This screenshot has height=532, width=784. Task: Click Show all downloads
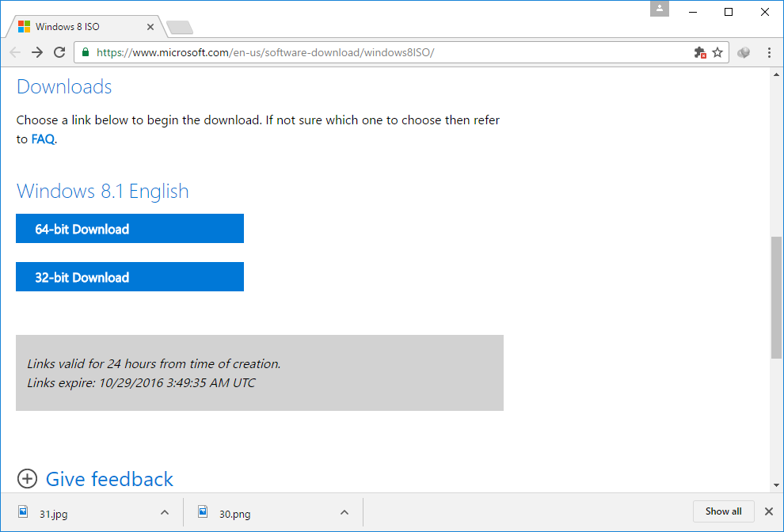(x=724, y=511)
